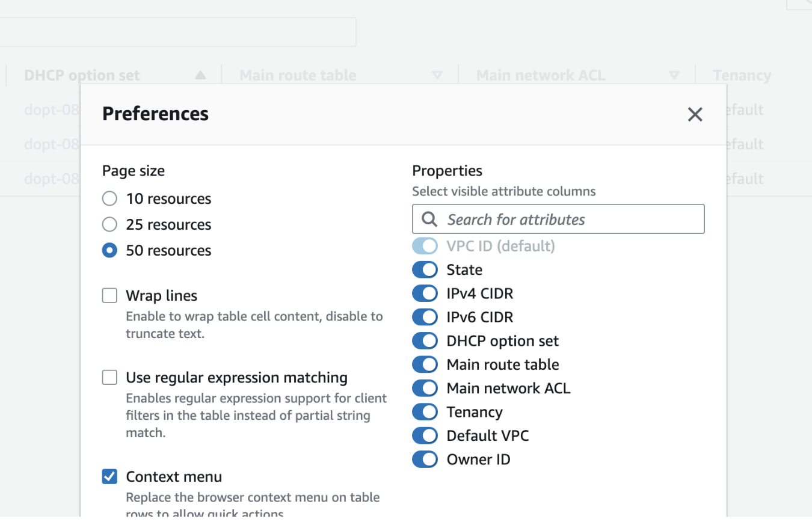Viewport: 812px width, 522px height.
Task: Click Main route table sort arrow
Action: click(x=437, y=76)
